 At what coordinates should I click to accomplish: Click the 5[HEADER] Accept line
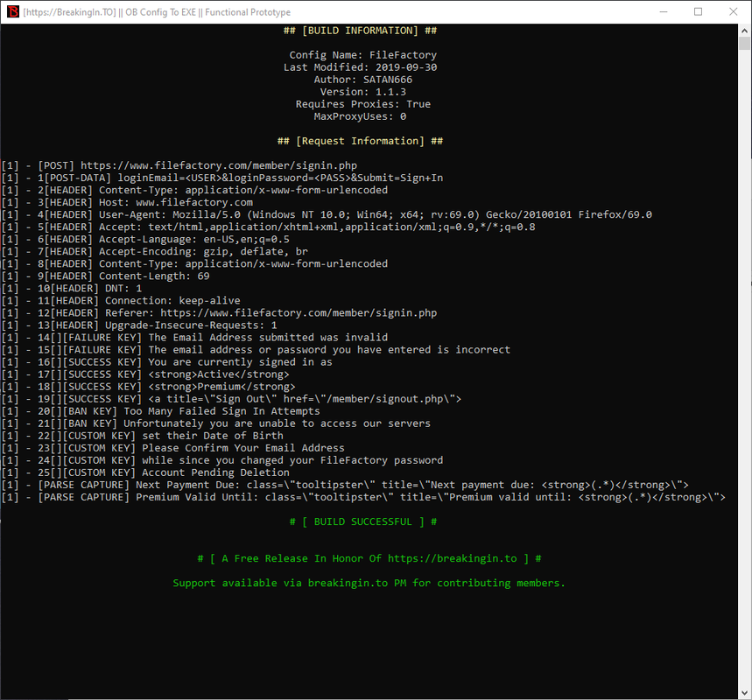[269, 227]
